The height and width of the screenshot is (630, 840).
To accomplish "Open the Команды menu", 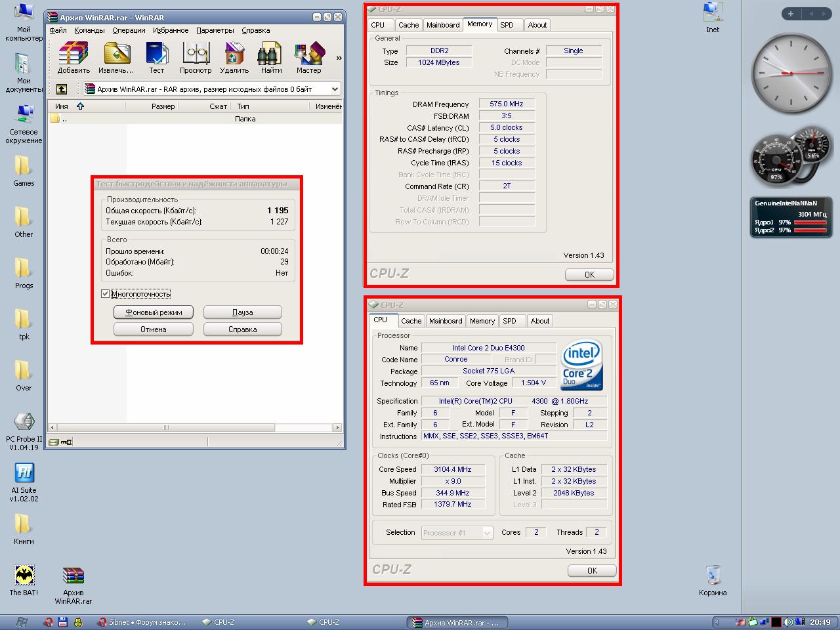I will (x=89, y=30).
